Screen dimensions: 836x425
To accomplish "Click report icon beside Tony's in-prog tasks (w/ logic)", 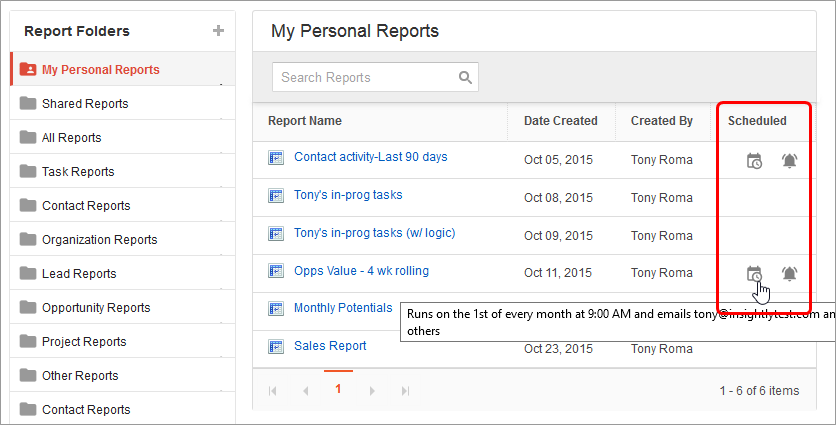I will click(x=276, y=233).
